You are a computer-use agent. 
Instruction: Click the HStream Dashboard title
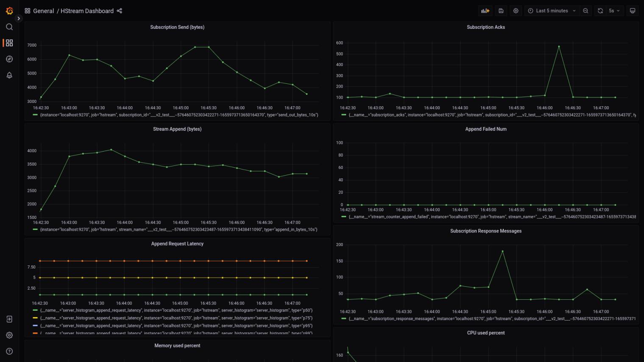pos(87,11)
